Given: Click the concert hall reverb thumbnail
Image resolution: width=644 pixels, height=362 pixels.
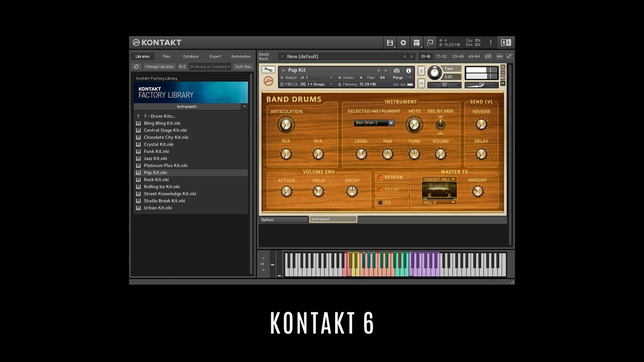Looking at the screenshot, I should pos(439,191).
